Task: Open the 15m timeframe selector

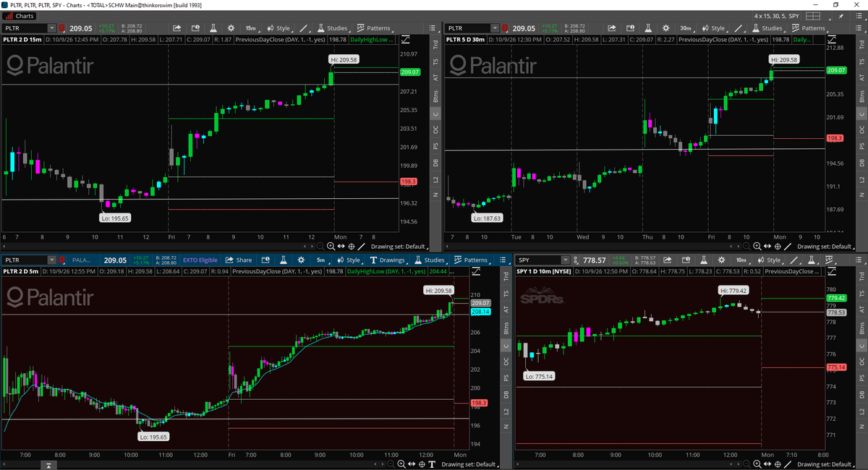Action: coord(251,28)
